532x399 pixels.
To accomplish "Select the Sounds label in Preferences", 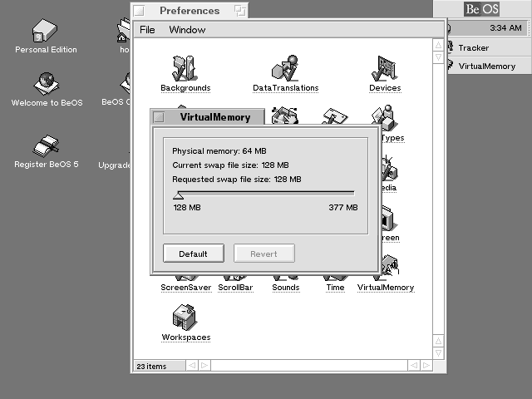I will pyautogui.click(x=286, y=288).
